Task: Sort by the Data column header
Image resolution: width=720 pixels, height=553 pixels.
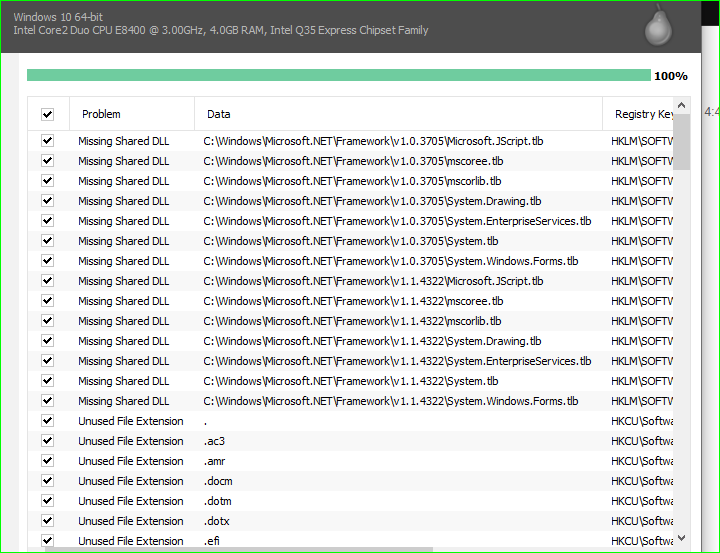Action: coord(398,114)
